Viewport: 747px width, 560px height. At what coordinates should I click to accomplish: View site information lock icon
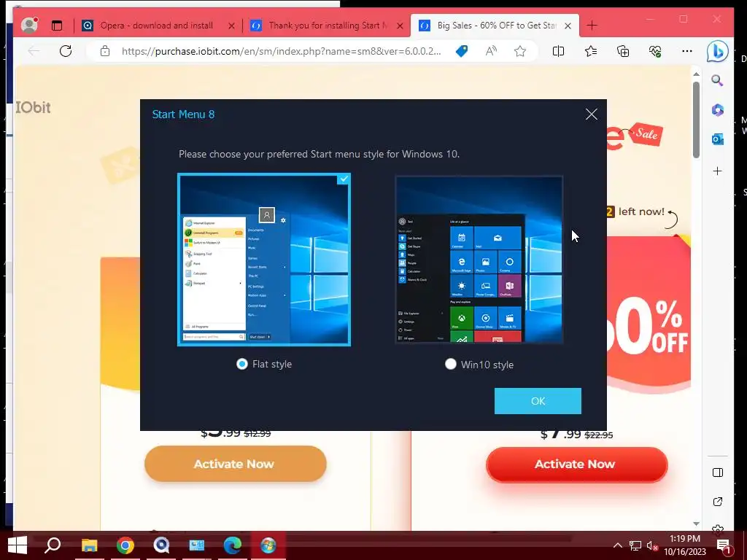coord(105,51)
